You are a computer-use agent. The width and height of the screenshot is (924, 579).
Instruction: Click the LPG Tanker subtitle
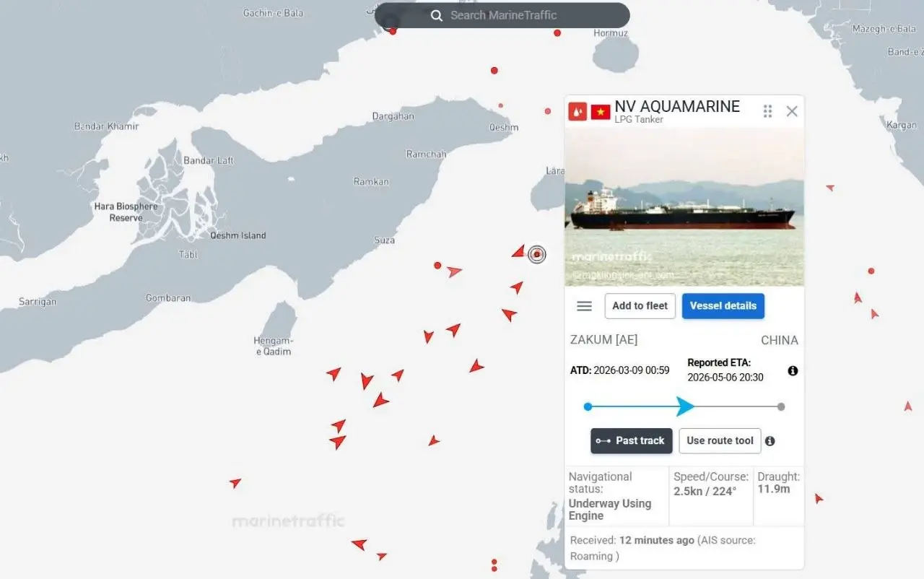(x=639, y=120)
